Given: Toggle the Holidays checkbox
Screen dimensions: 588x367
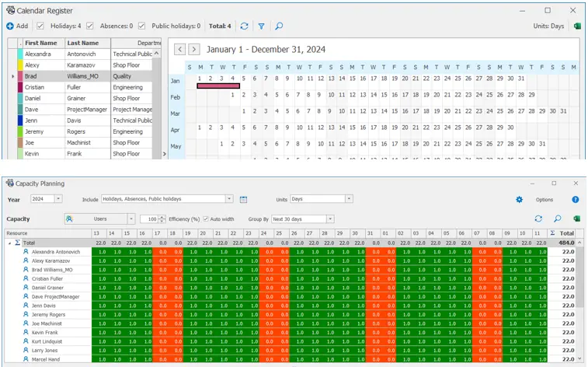Looking at the screenshot, I should (x=40, y=26).
